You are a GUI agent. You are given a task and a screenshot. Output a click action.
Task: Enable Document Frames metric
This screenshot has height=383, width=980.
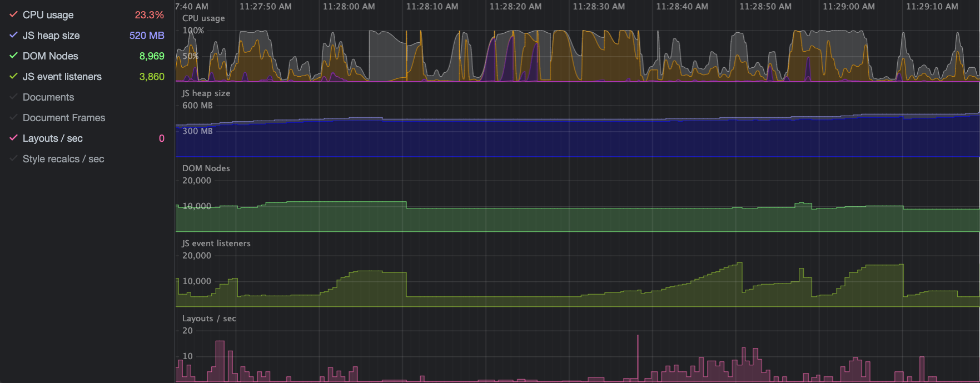coord(14,117)
